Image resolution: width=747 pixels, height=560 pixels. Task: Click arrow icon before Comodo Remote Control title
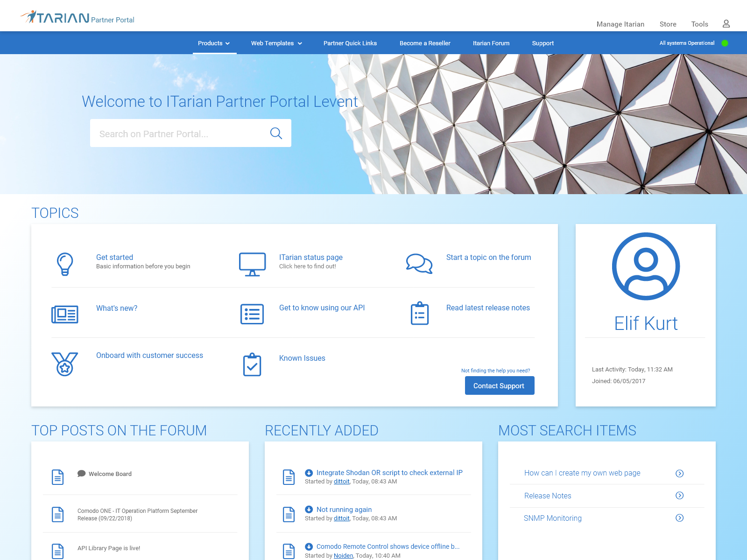click(x=309, y=546)
